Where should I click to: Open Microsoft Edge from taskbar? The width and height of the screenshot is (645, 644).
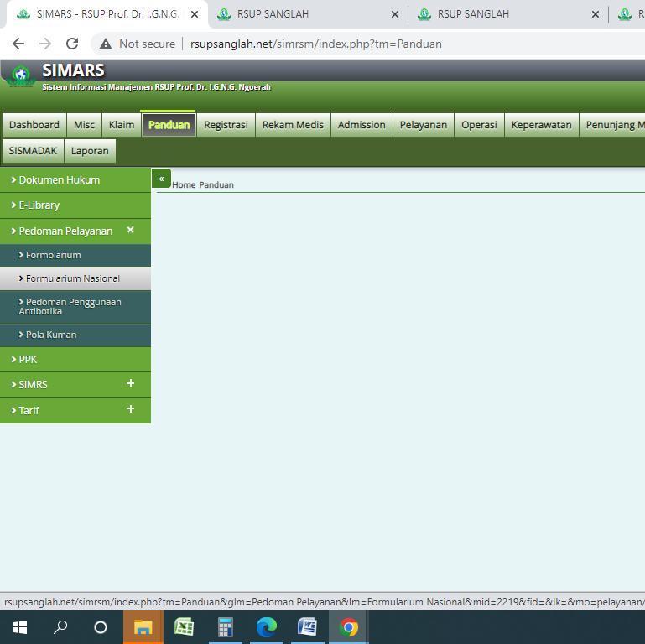267,627
